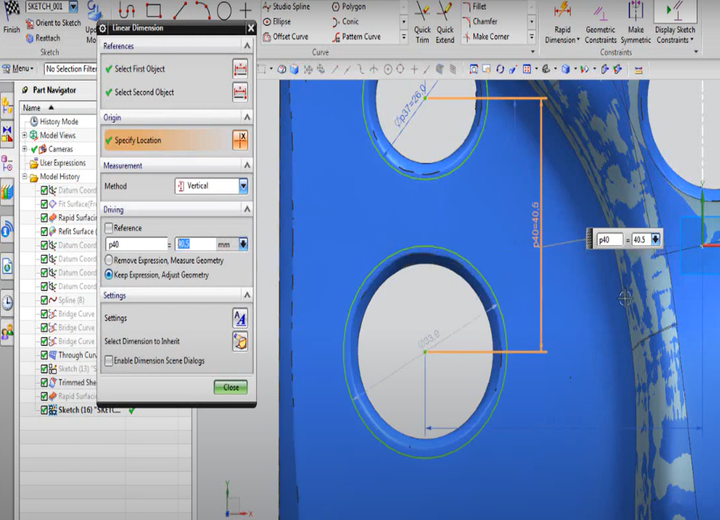This screenshot has width=720, height=520.
Task: Open Geometric Constraints tool
Action: click(x=600, y=22)
